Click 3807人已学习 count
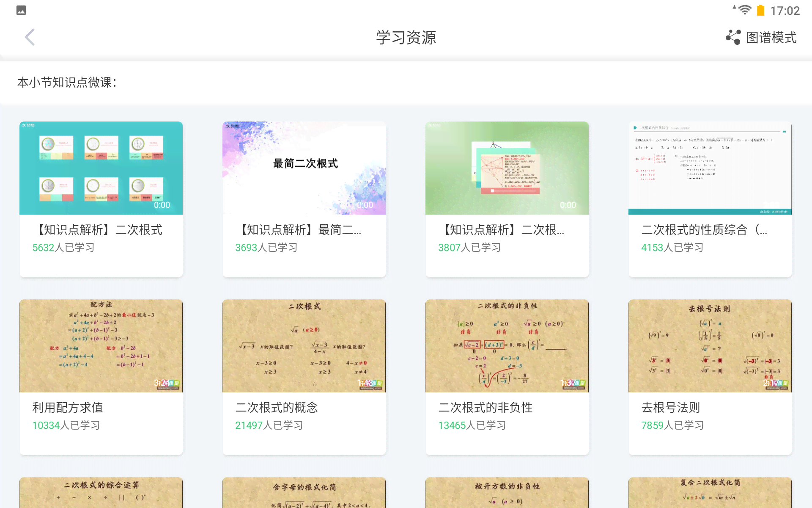812x508 pixels. click(469, 248)
